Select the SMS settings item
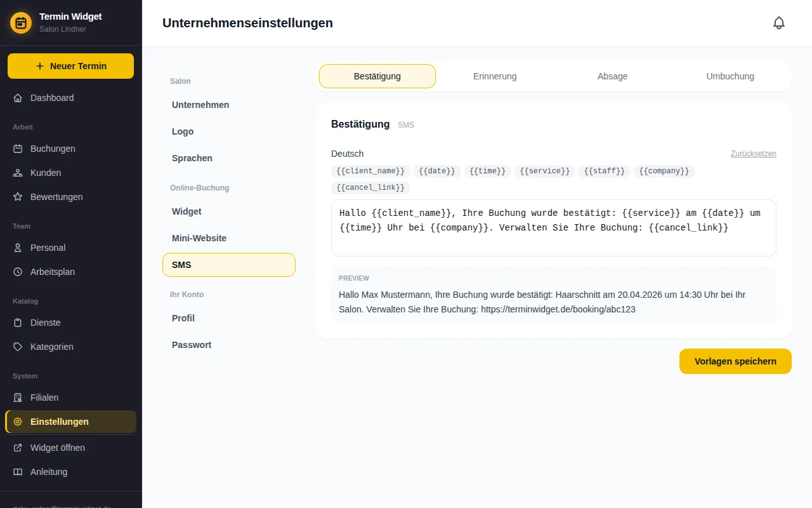The image size is (812, 508). click(229, 265)
